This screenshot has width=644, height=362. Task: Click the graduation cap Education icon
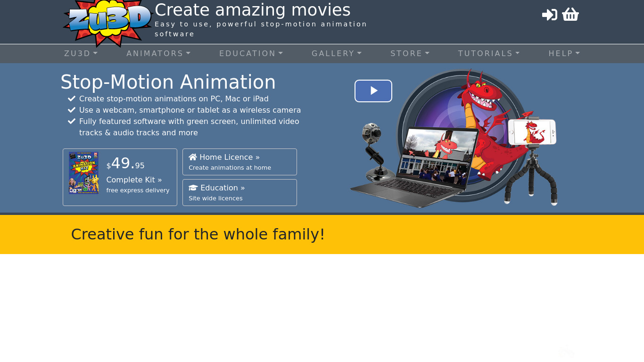click(x=193, y=188)
